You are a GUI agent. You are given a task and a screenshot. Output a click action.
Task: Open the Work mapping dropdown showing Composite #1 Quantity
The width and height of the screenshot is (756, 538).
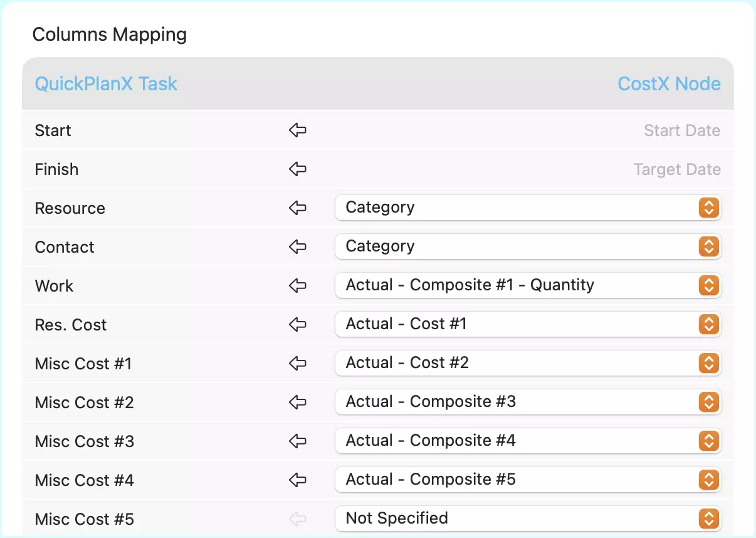click(528, 286)
